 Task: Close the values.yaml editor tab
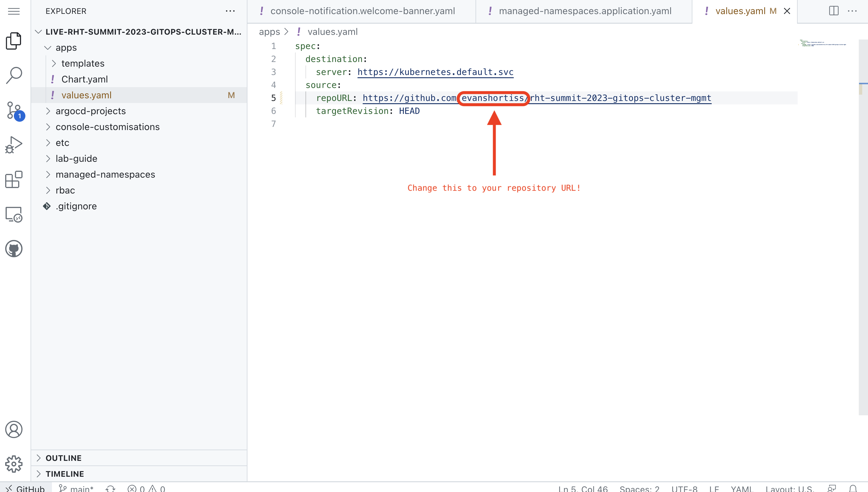[x=787, y=11]
